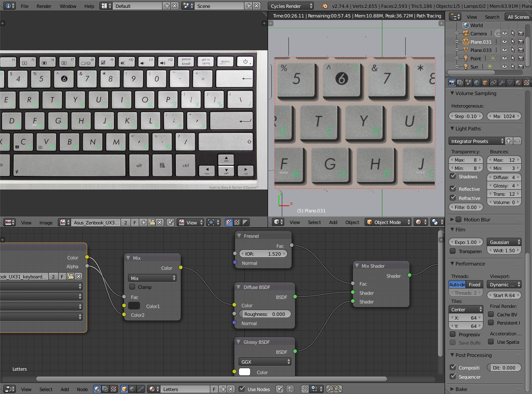
Task: Open the Scene properties tab
Action: [x=469, y=83]
